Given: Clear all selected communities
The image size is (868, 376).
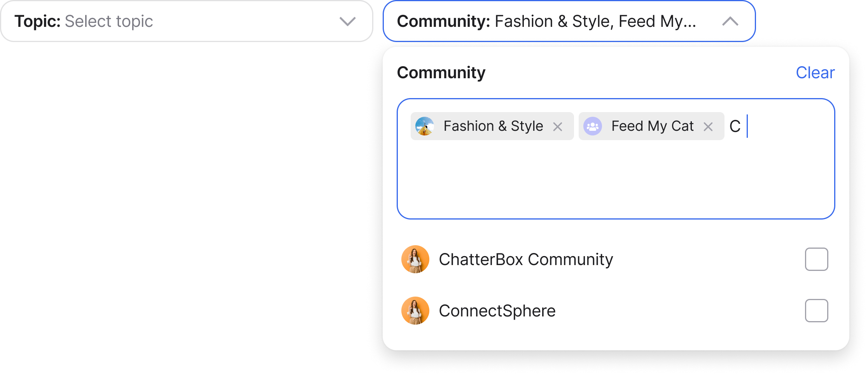Looking at the screenshot, I should 815,73.
